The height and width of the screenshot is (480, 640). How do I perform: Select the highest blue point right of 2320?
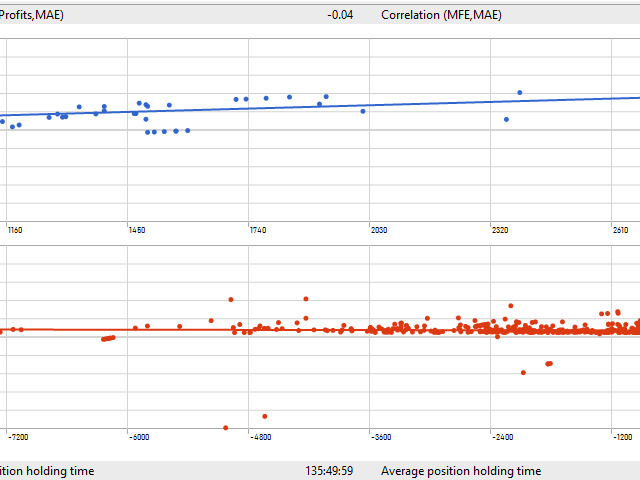tap(520, 93)
